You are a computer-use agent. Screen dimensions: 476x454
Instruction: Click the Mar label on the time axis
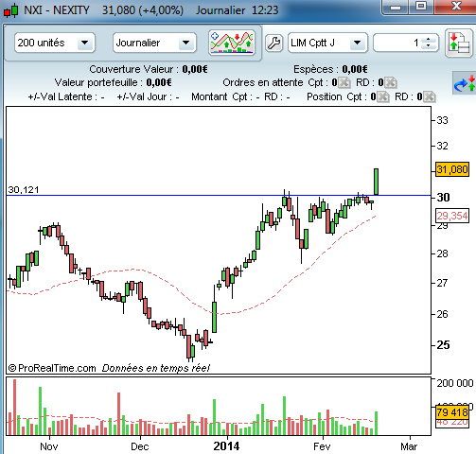(409, 446)
